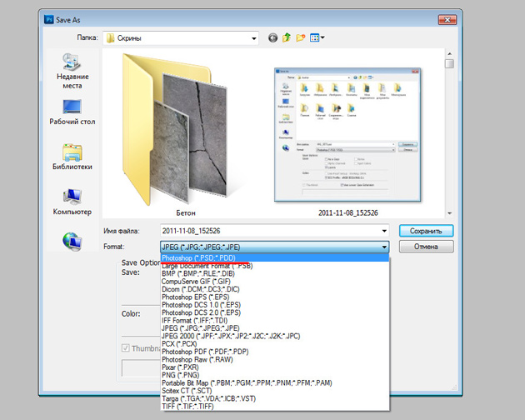Close the Save As dialog

click(x=447, y=20)
